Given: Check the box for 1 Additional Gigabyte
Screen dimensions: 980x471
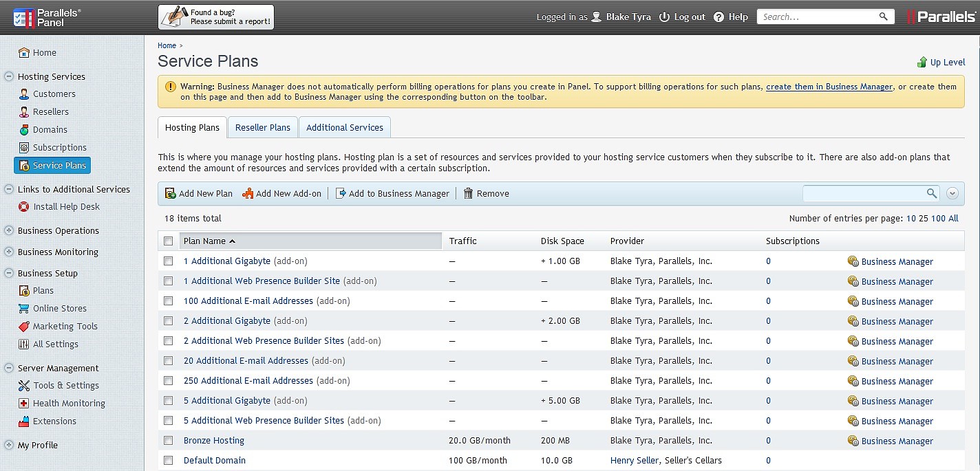Looking at the screenshot, I should (x=169, y=261).
